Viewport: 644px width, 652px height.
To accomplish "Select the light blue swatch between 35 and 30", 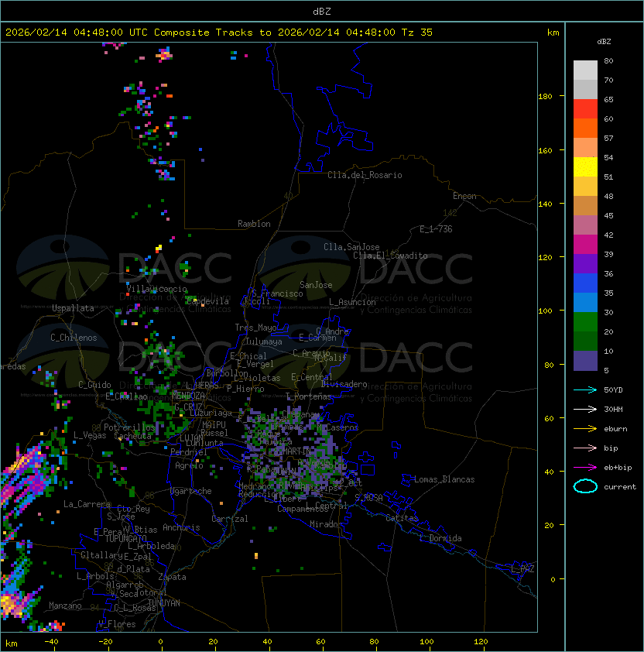I will click(x=585, y=302).
